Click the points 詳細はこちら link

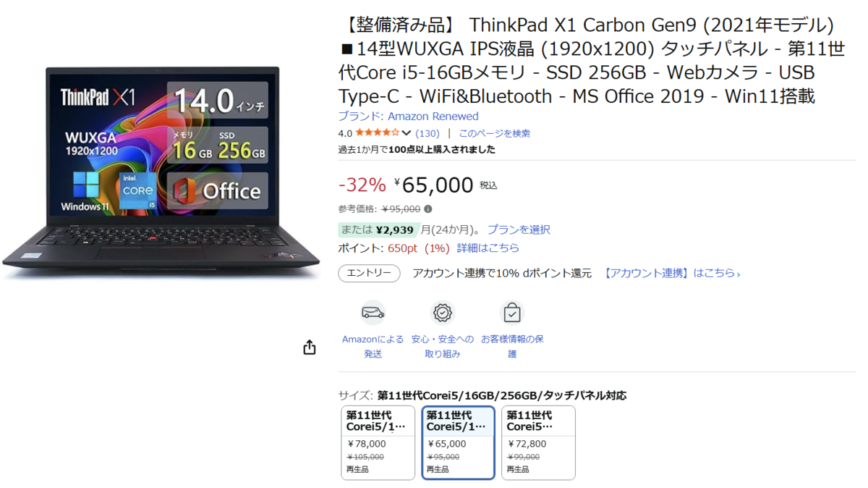[488, 248]
